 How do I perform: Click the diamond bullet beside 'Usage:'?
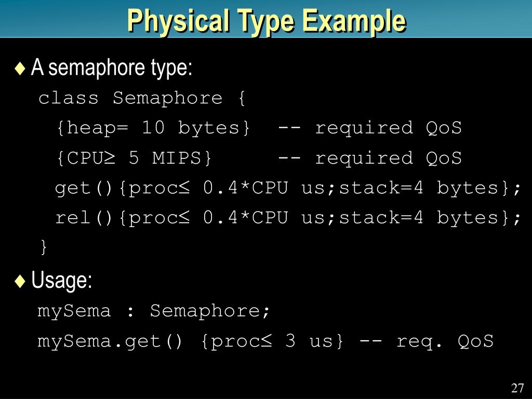coord(20,281)
